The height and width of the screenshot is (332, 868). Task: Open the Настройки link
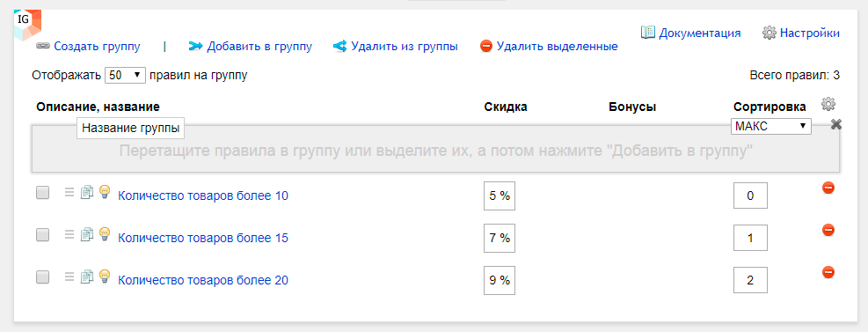801,33
